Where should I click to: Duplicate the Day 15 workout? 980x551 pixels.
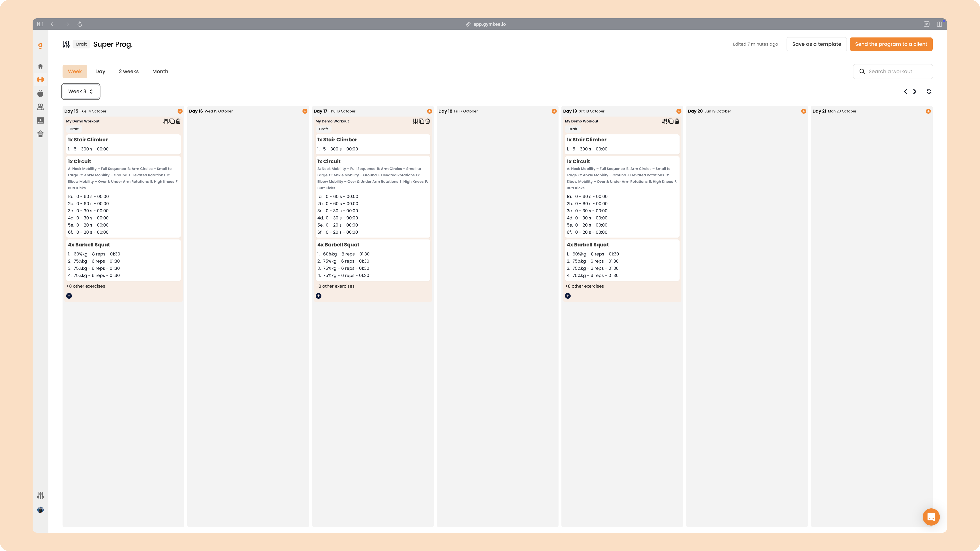172,121
